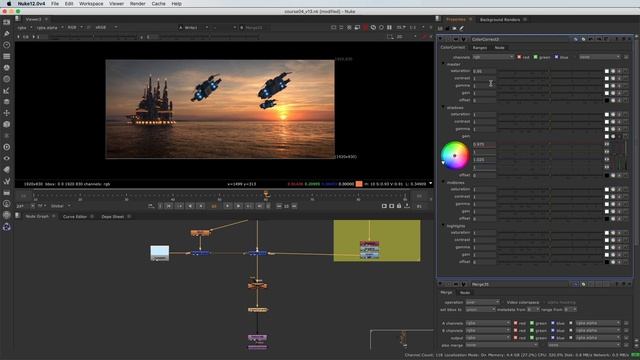The image size is (640, 360).
Task: Open the 3D nodes cube icon
Action: point(7,124)
